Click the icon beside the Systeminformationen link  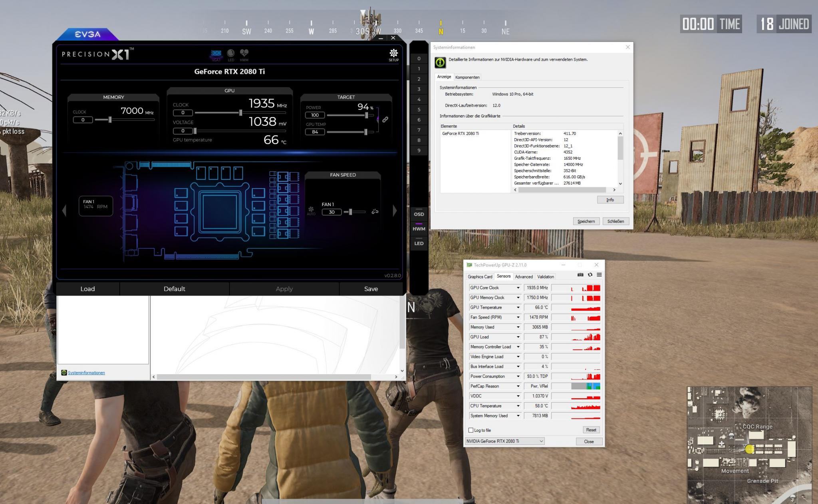64,373
